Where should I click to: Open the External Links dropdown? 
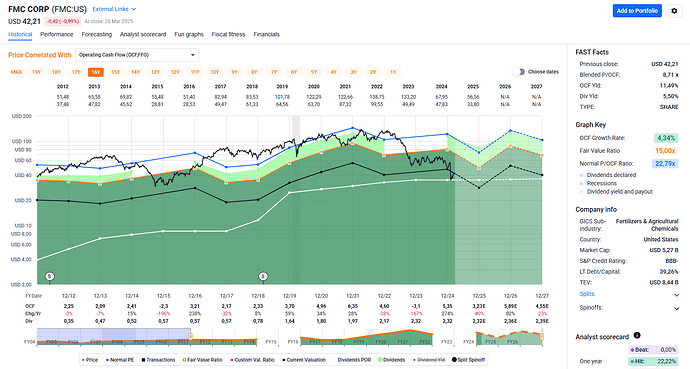pyautogui.click(x=114, y=9)
